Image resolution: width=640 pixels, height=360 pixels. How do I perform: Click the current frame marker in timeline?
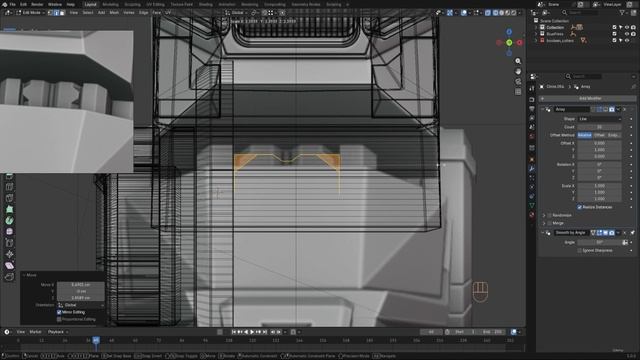[96, 340]
